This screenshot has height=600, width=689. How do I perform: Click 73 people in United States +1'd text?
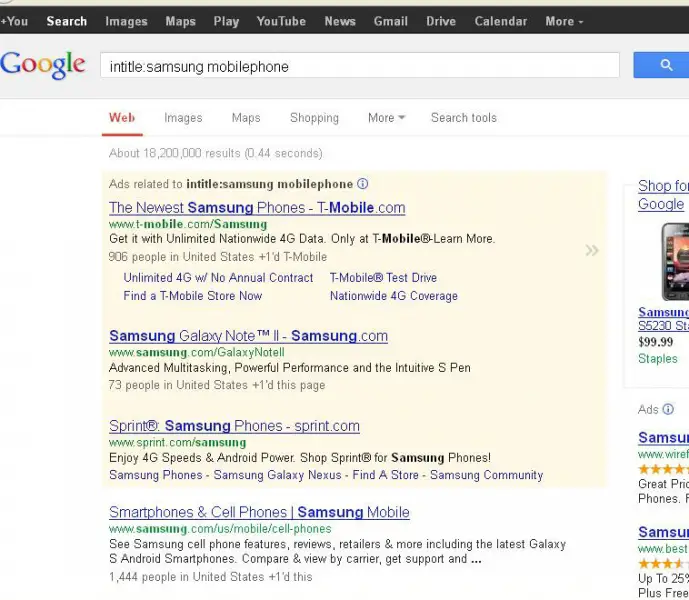[217, 385]
